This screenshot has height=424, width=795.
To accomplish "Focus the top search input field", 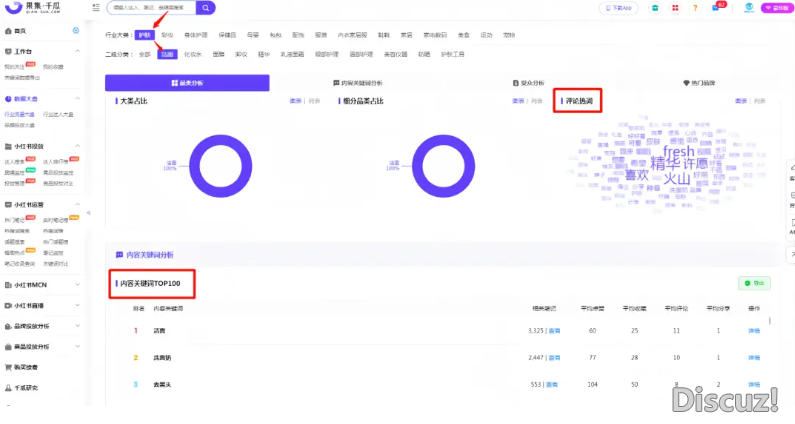I will pyautogui.click(x=152, y=8).
